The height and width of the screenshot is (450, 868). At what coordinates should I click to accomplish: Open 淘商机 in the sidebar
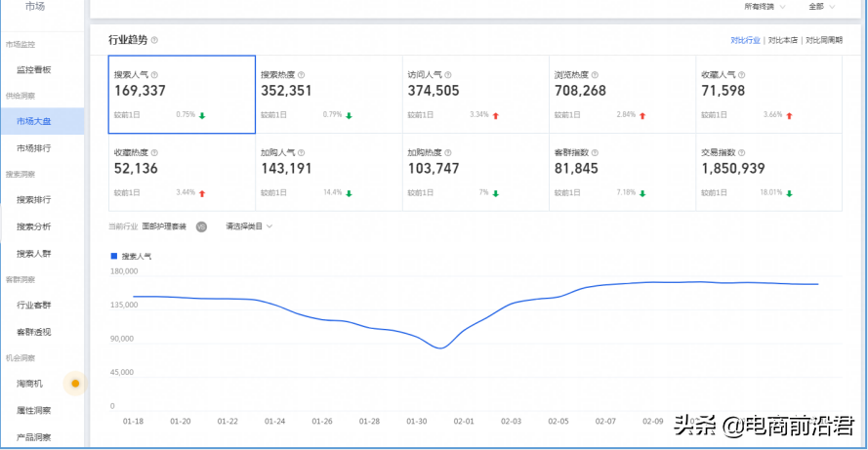coord(30,384)
